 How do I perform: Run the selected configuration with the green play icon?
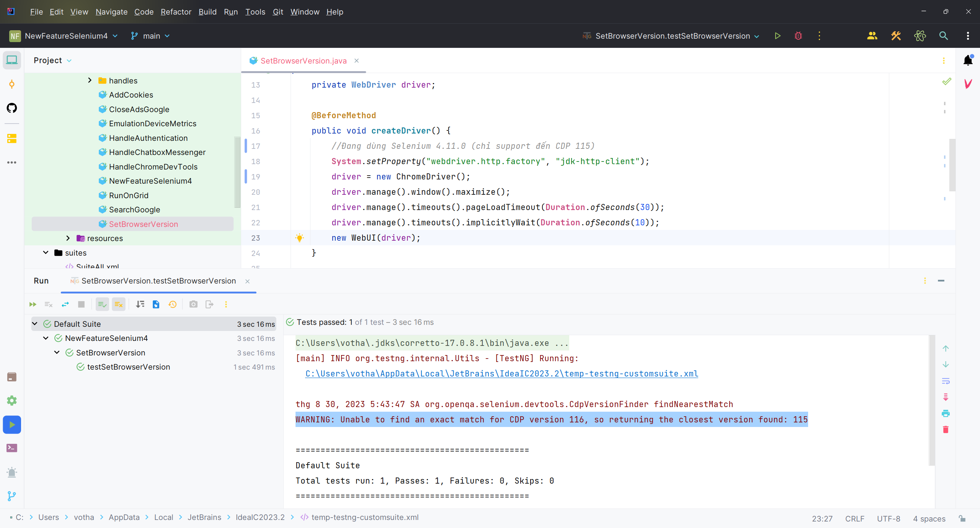(x=777, y=36)
